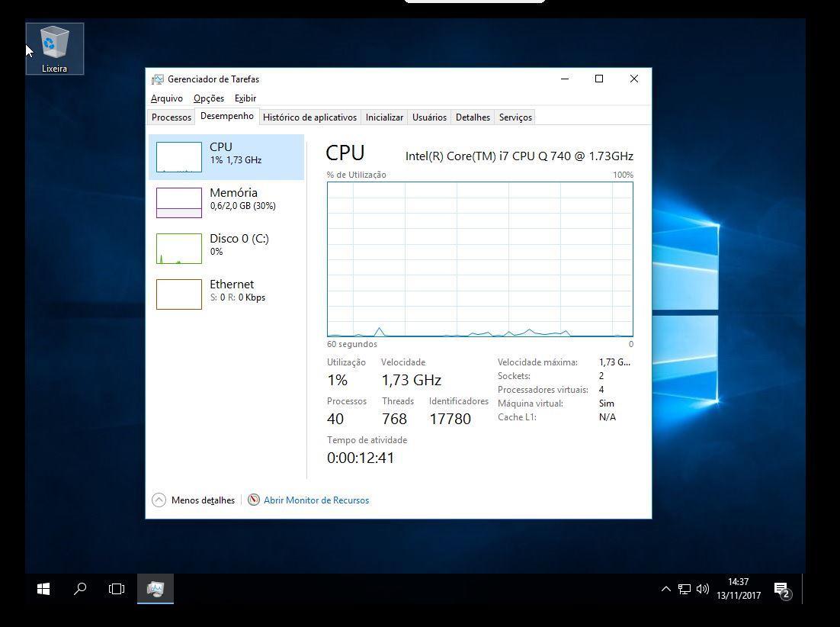The width and height of the screenshot is (840, 627).
Task: Open taskbar search magnifier
Action: tap(80, 589)
